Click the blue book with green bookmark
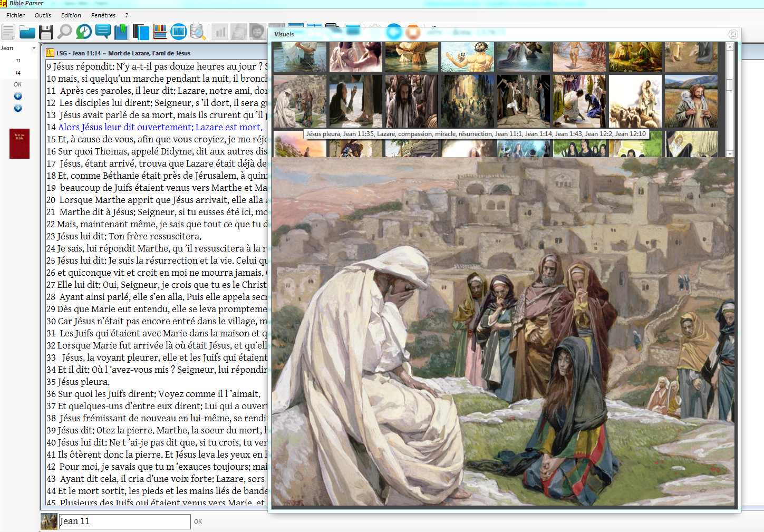 coord(122,32)
